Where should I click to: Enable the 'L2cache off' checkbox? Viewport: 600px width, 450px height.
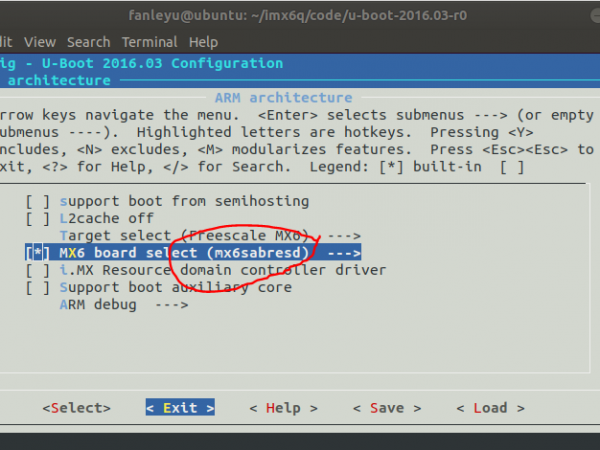37,218
